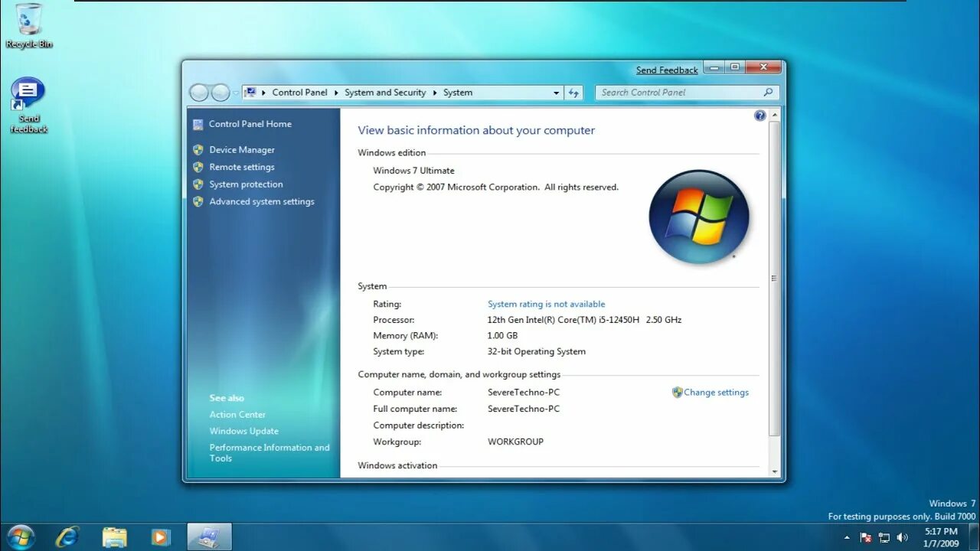Click the address bar computer icon
The height and width of the screenshot is (551, 980).
tap(250, 93)
